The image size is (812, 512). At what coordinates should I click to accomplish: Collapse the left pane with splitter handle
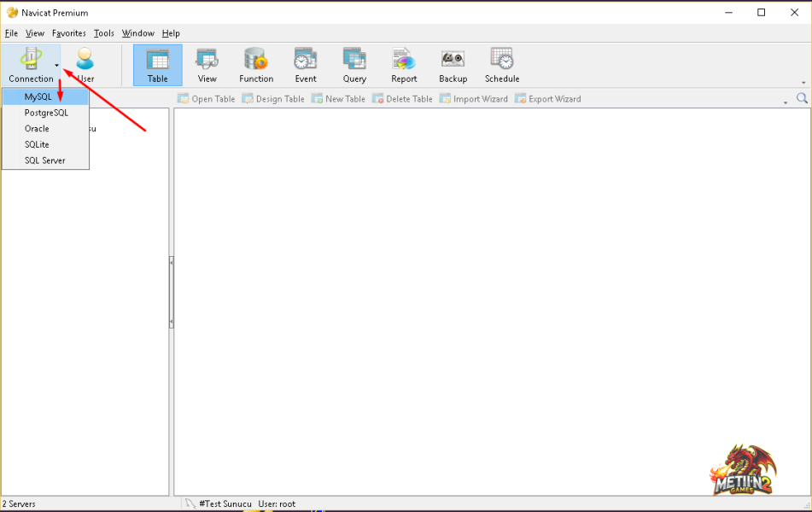[x=171, y=293]
